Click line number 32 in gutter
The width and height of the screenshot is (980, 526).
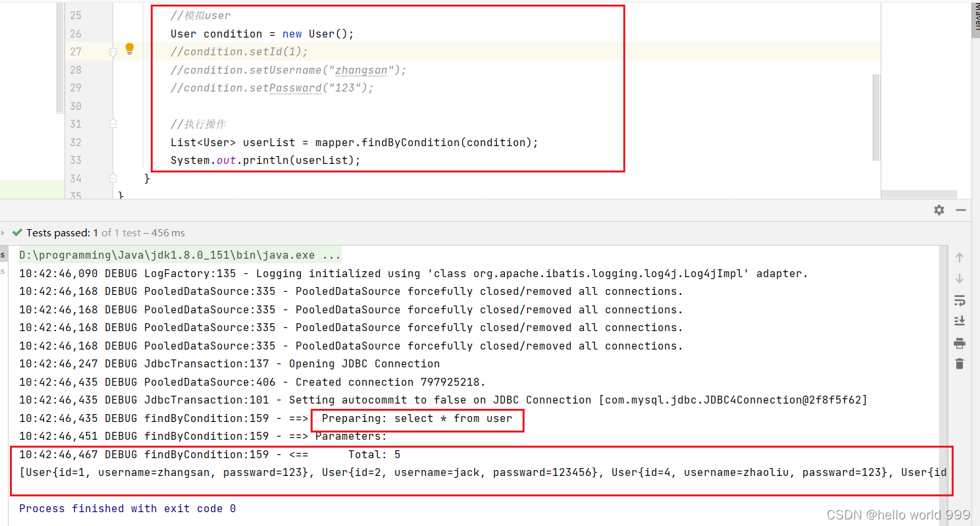click(x=75, y=142)
